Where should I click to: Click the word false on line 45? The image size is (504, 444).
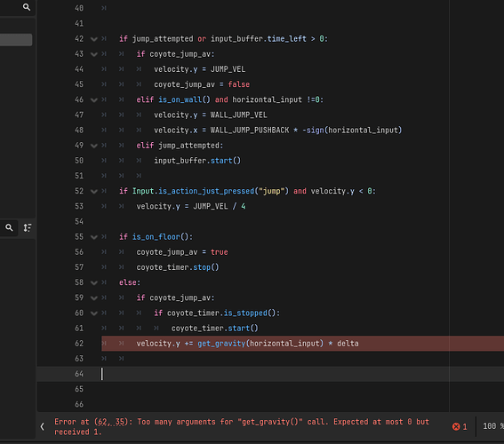239,84
